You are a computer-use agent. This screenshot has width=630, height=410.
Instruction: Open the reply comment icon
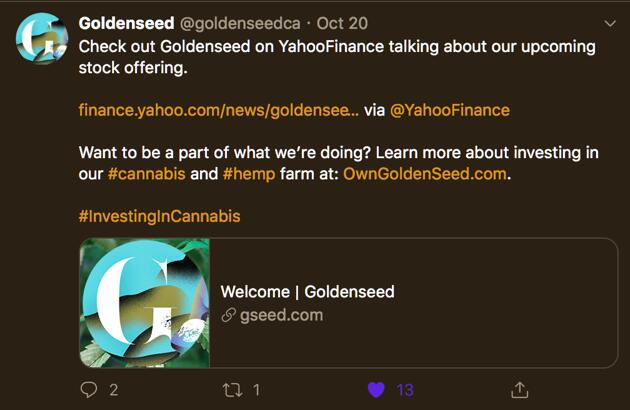(88, 389)
